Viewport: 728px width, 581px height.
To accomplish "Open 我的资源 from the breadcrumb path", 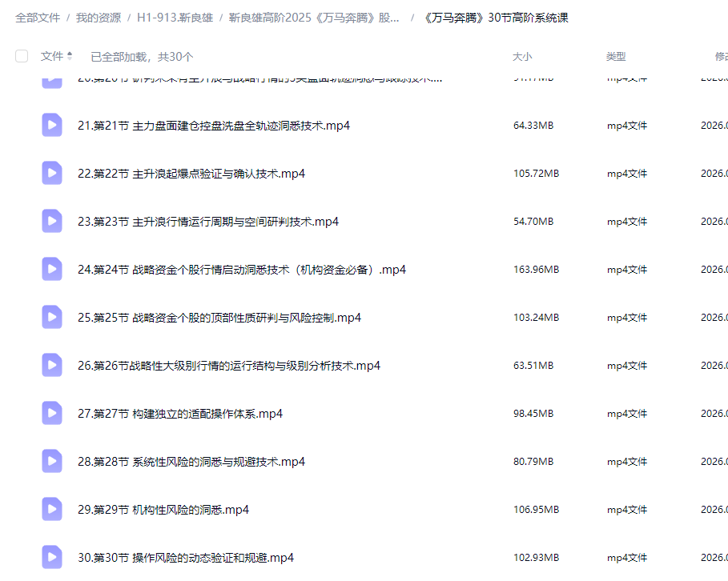I will pos(97,16).
